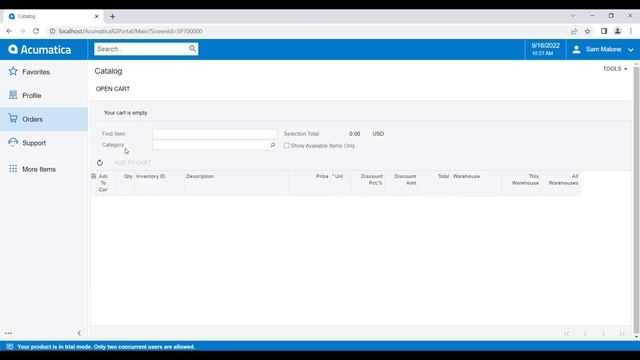
Task: Open the Chrome profile icon
Action: [x=618, y=31]
